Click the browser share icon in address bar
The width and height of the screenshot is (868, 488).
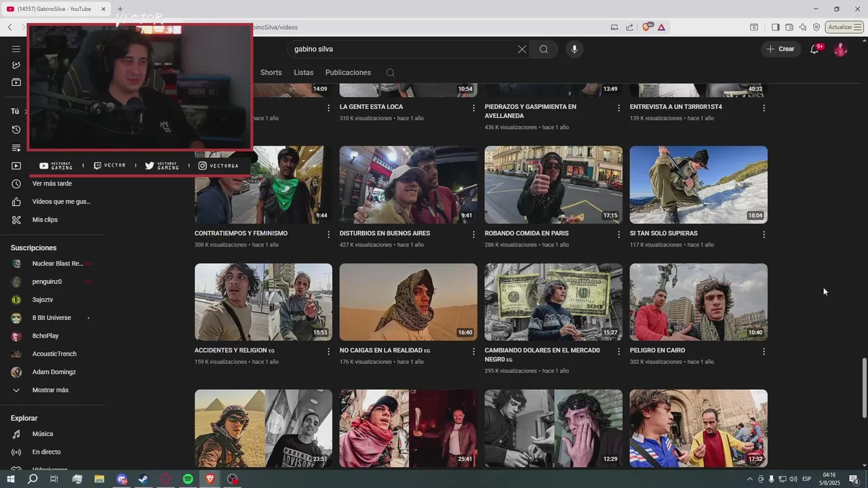pos(629,27)
